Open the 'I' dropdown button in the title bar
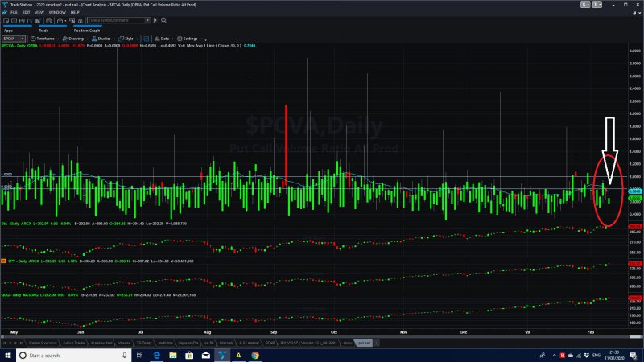The image size is (644, 362). coord(597,5)
